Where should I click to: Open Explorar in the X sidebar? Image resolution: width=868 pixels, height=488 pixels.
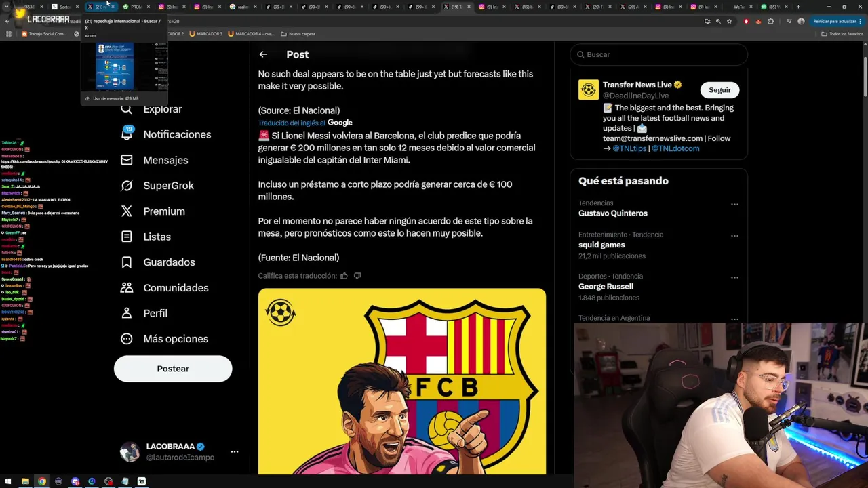point(162,109)
